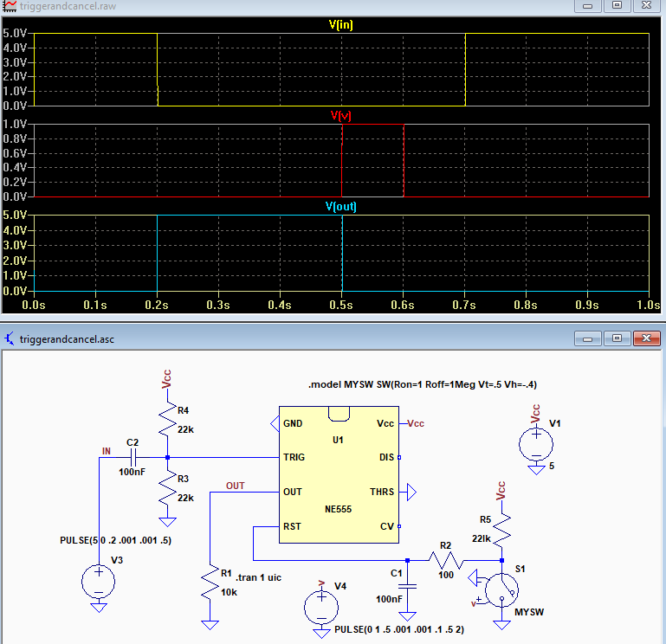Screen dimensions: 666x644
Task: Click the IN net label
Action: coord(107,451)
